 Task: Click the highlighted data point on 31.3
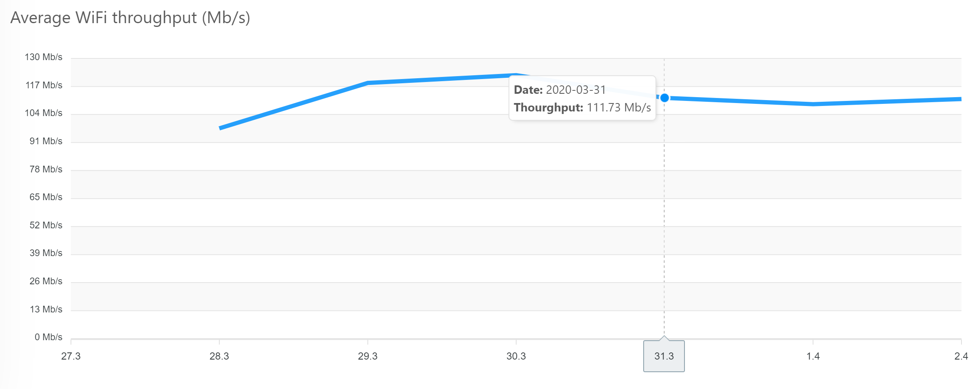[664, 98]
